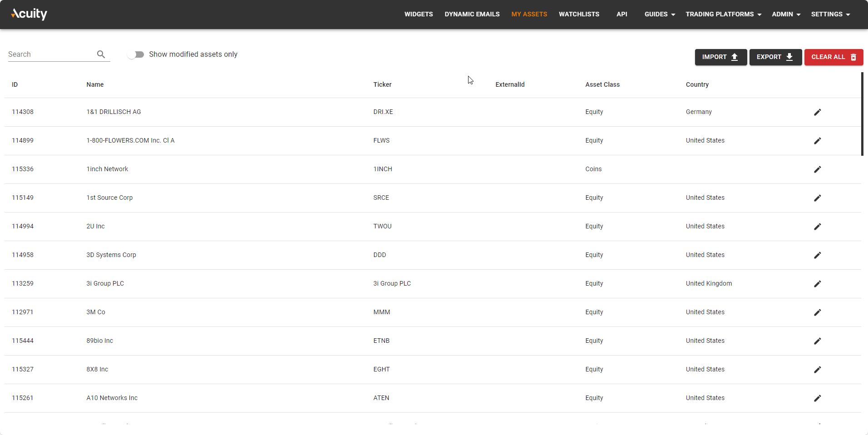Click edit icon for A10 Networks Inc
Image resolution: width=868 pixels, height=435 pixels.
[x=817, y=398]
